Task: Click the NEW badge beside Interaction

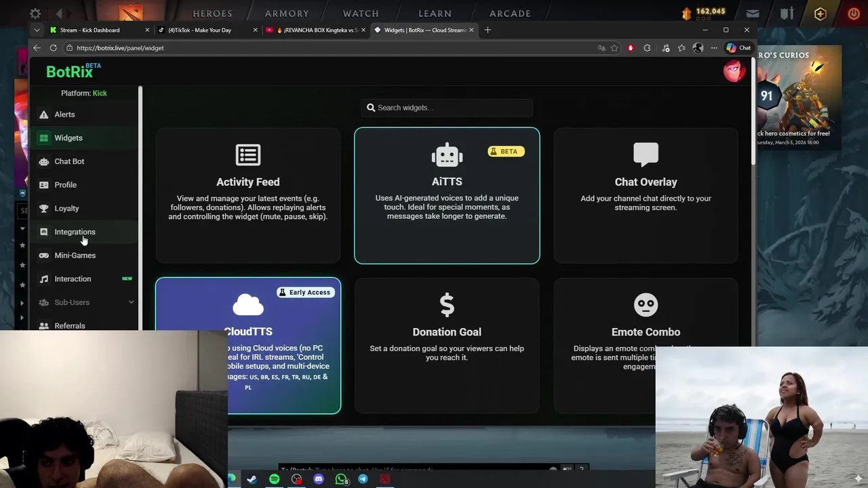Action: 127,279
